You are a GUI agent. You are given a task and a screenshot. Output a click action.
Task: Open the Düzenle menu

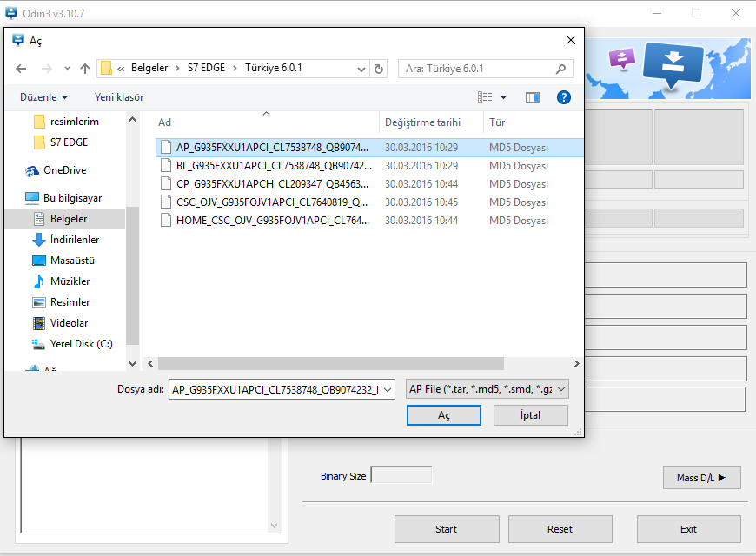pyautogui.click(x=44, y=97)
